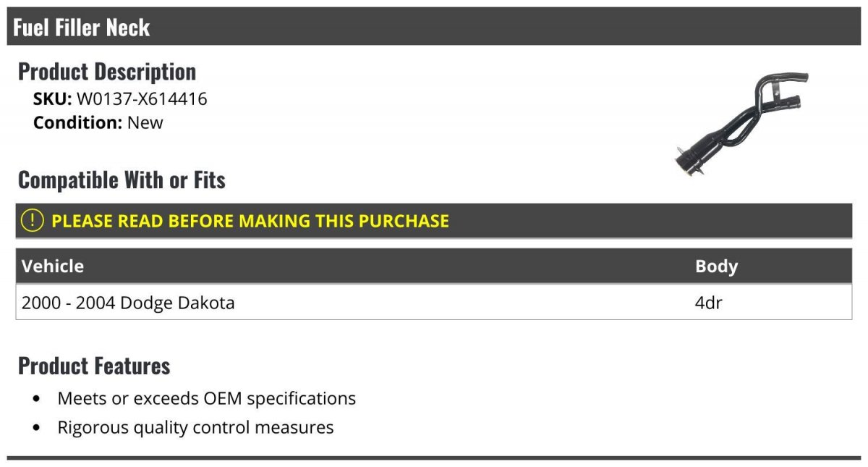Click the Body column header
Image resolution: width=868 pixels, height=467 pixels.
coord(716,266)
